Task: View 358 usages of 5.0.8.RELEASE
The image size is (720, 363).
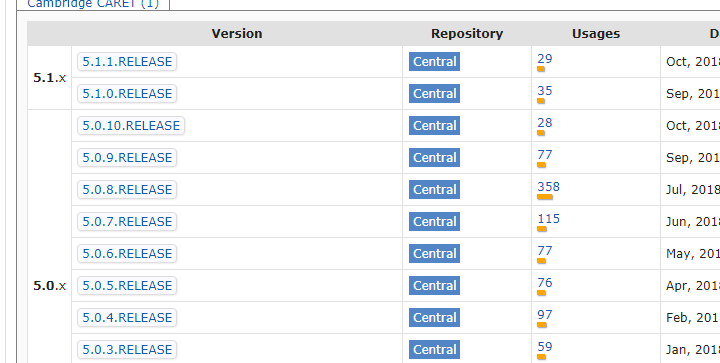Action: [x=549, y=187]
